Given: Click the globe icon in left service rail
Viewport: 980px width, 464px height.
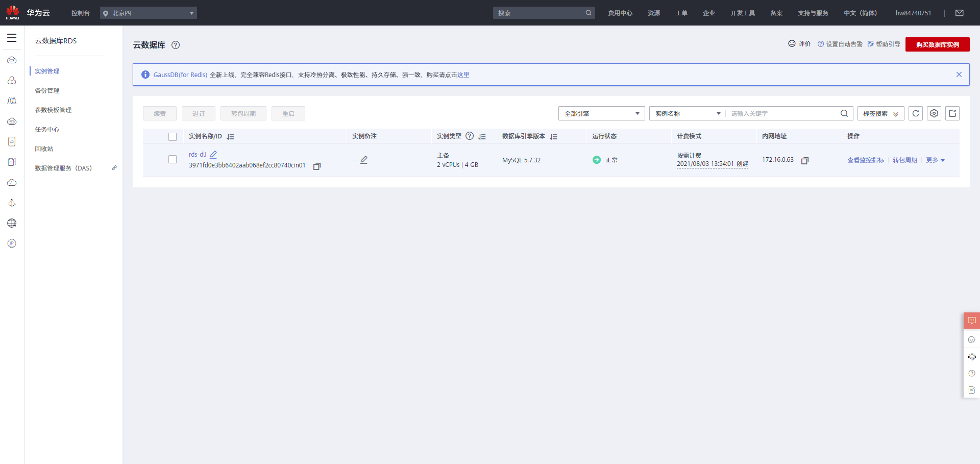Looking at the screenshot, I should [x=12, y=223].
